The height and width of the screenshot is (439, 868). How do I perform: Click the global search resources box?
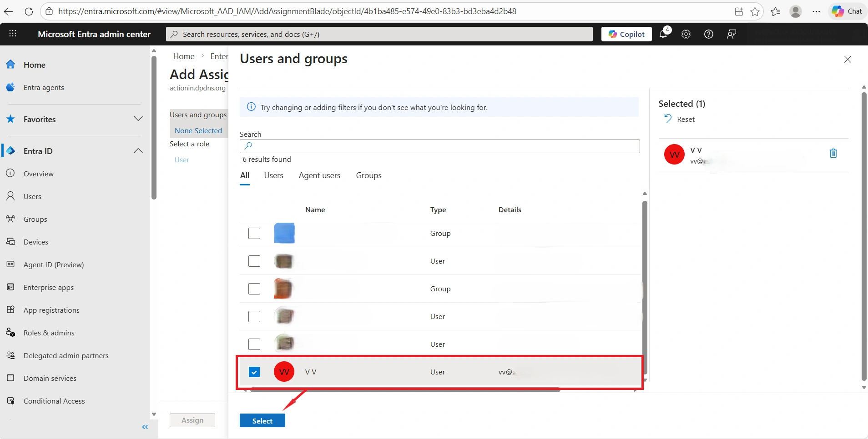379,34
